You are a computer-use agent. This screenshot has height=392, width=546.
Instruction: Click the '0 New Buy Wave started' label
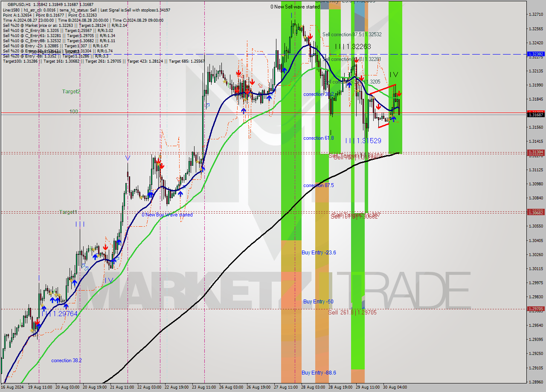point(167,215)
